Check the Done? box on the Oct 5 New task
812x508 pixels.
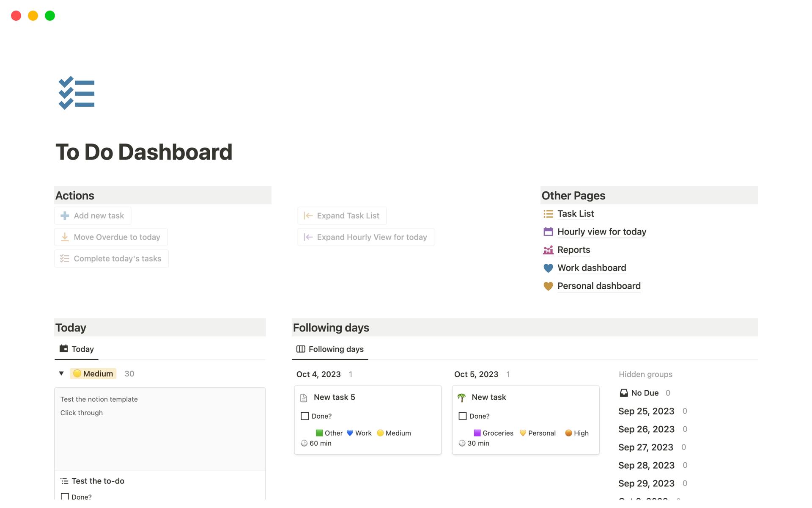(462, 416)
